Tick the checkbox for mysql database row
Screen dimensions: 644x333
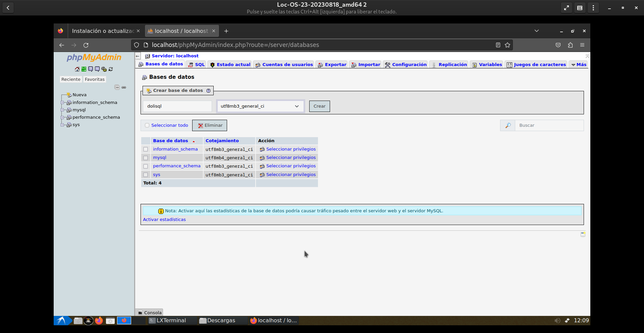pos(146,158)
